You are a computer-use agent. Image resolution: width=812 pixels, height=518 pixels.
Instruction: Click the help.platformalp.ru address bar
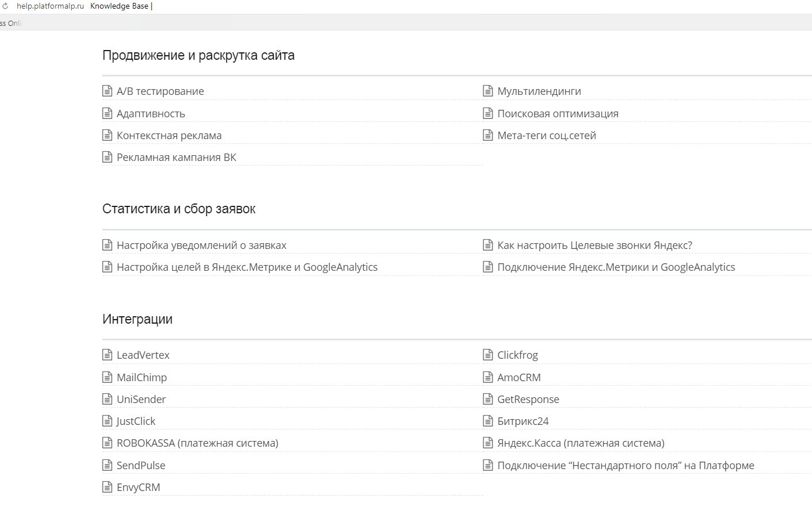click(50, 6)
